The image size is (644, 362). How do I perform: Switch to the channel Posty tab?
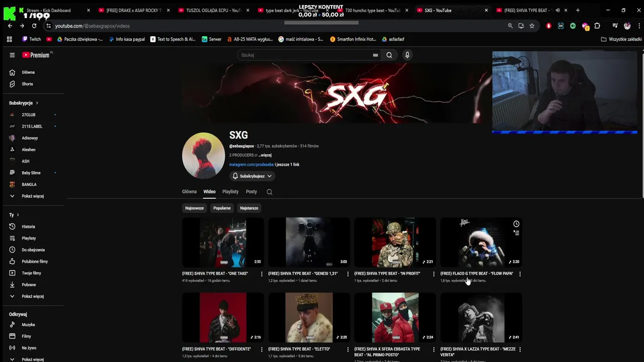tap(251, 192)
